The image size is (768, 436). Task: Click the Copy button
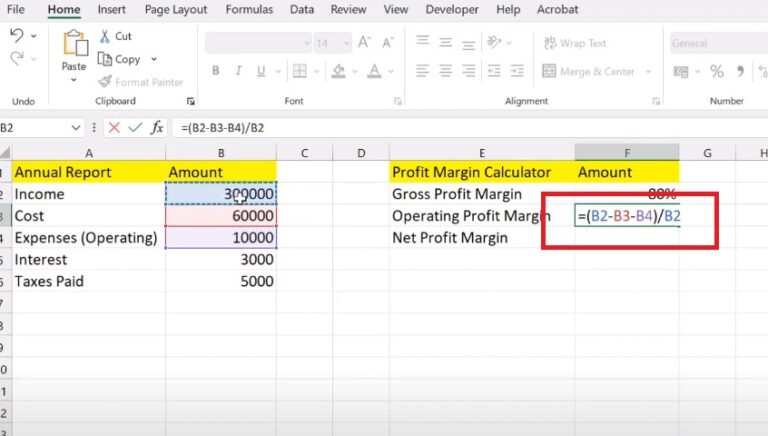[120, 59]
